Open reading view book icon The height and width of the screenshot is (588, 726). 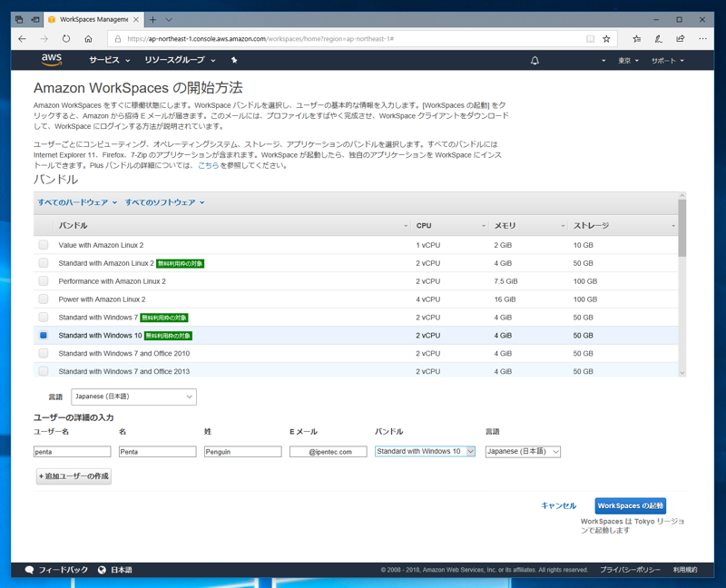590,39
